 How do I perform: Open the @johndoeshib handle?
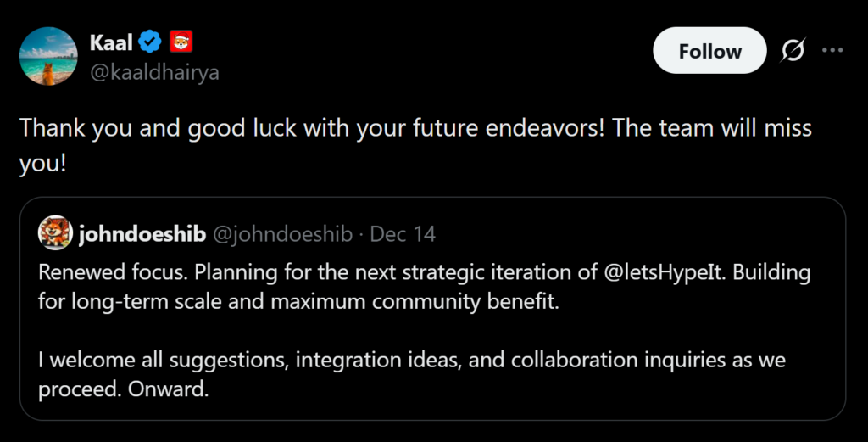click(x=281, y=234)
